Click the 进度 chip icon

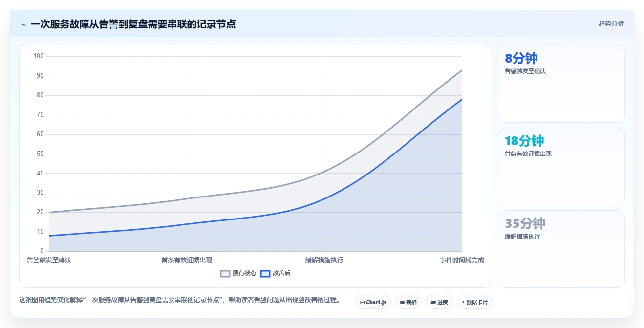tap(433, 303)
